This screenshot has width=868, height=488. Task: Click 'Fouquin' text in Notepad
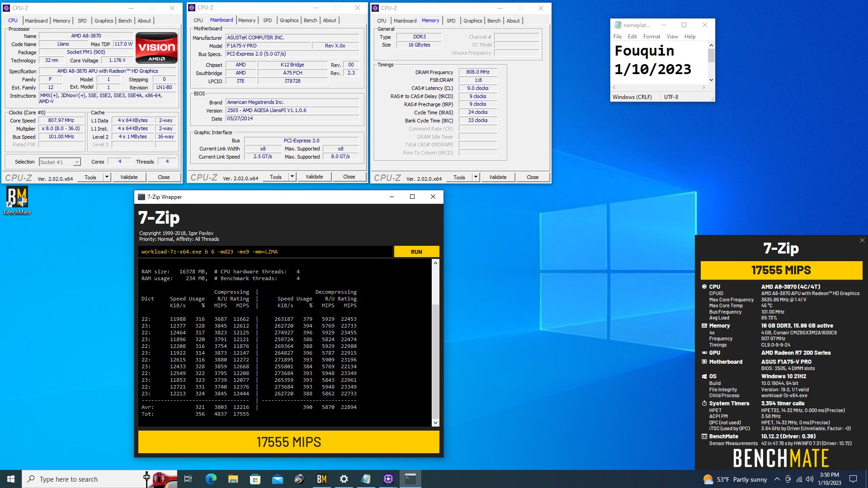click(x=644, y=51)
